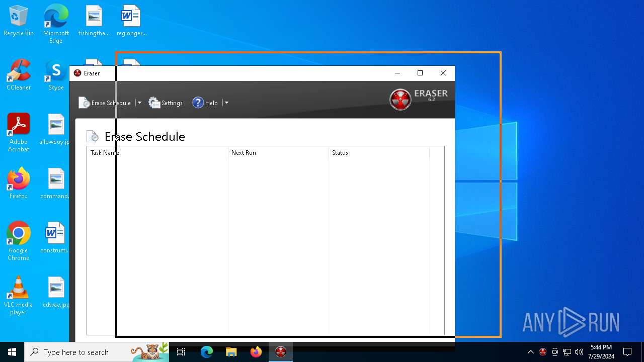Open network status tray icon
Image resolution: width=644 pixels, height=362 pixels.
coord(567,352)
